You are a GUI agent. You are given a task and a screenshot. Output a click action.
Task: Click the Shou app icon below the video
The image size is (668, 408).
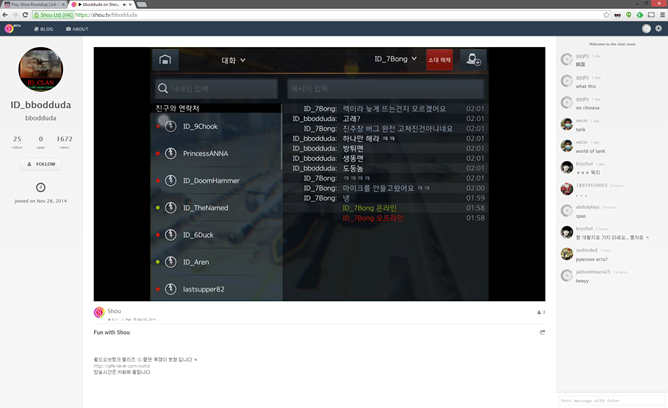tap(99, 313)
